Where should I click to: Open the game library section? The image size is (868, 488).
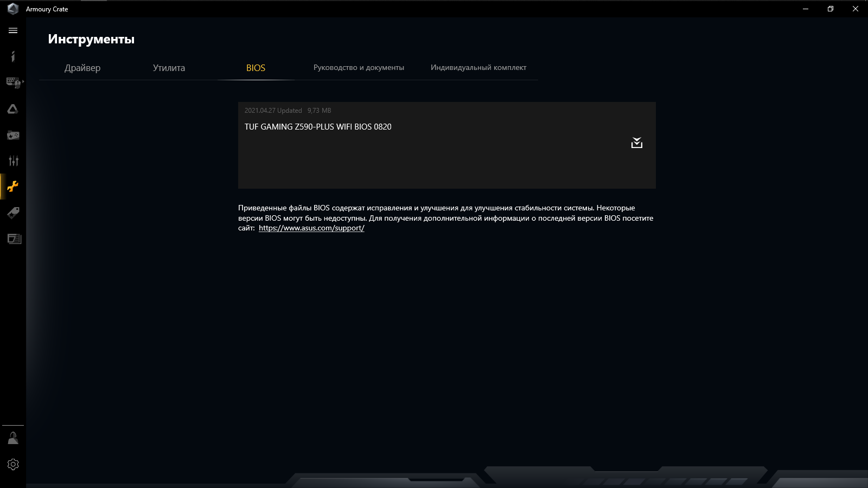(12, 134)
